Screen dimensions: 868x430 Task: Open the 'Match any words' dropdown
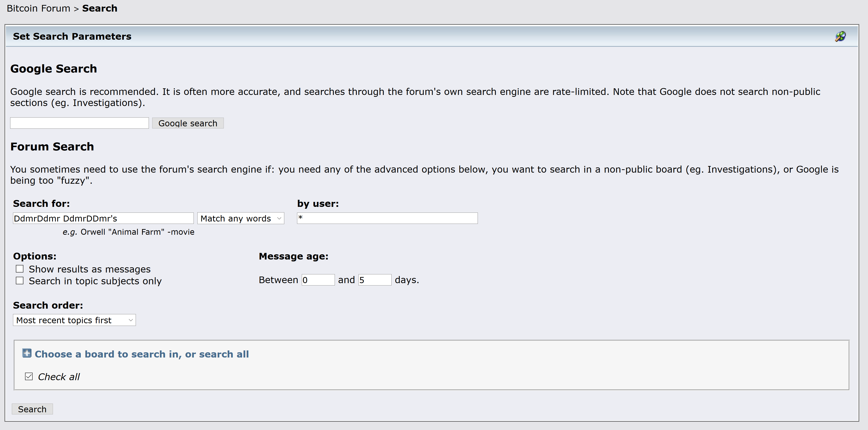241,218
